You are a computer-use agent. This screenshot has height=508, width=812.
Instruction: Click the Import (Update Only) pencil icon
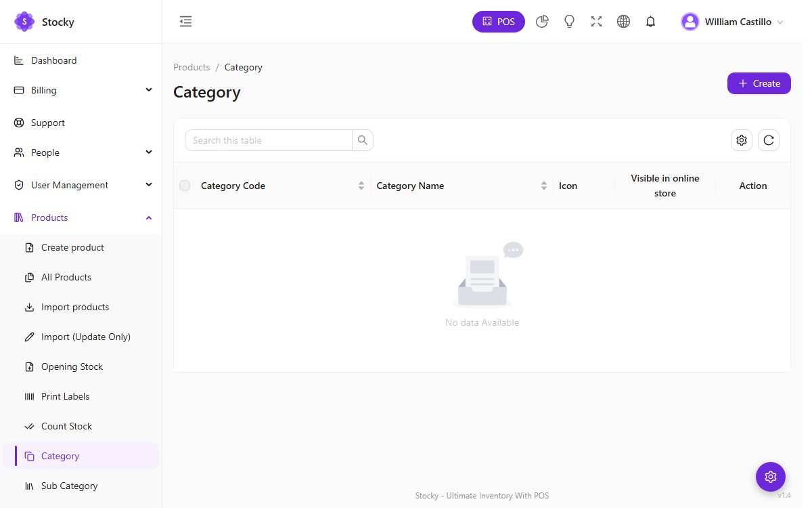coord(29,337)
